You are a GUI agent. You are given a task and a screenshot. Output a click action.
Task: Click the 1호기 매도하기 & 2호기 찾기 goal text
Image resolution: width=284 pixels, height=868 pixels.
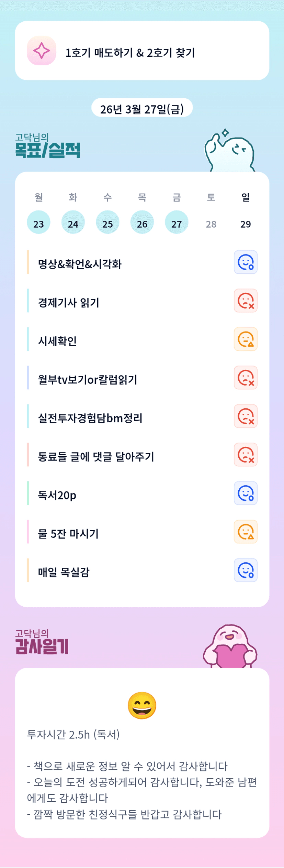tap(130, 53)
